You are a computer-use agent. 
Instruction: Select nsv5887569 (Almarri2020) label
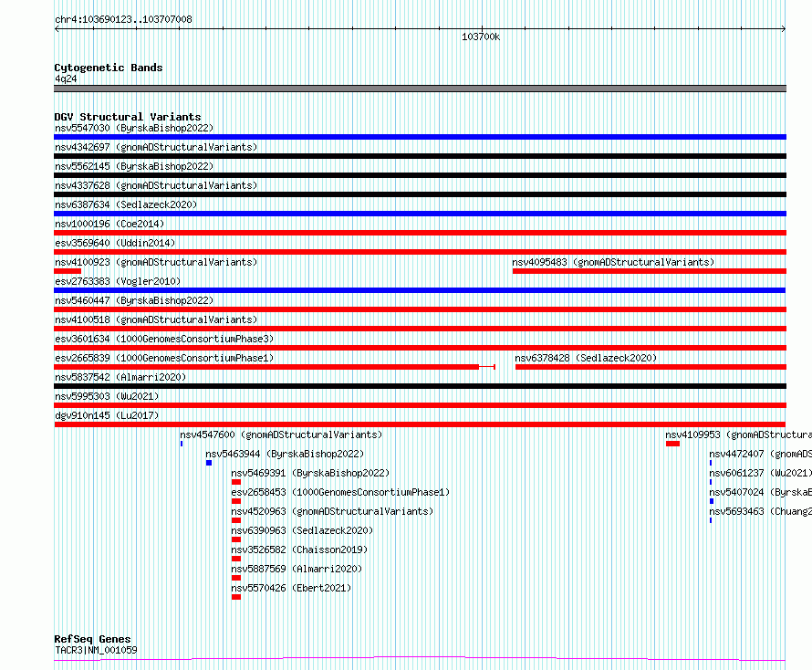pos(297,569)
